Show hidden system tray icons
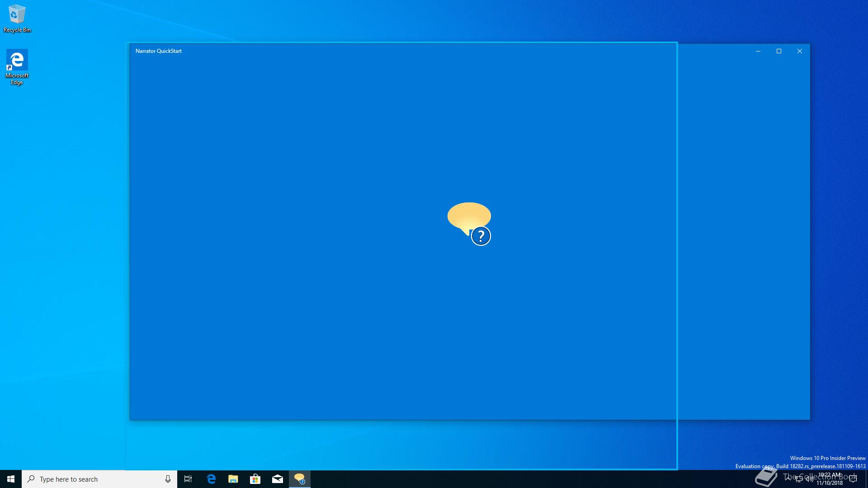 click(x=788, y=479)
